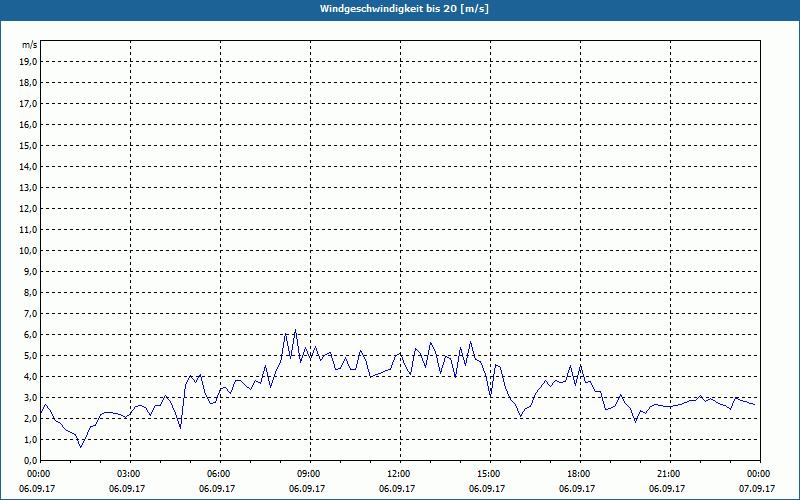Screen dimensions: 800x500
Task: Click the '8,0' y-axis value
Action: pos(30,292)
